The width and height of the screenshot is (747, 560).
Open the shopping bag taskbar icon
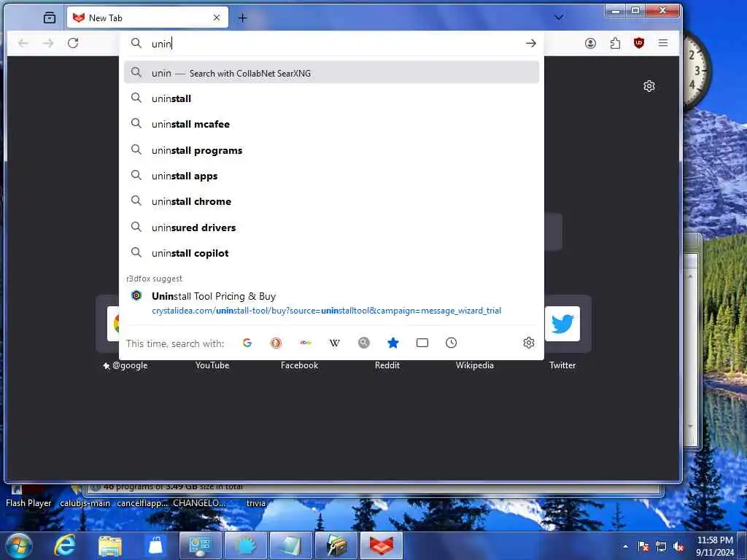155,545
